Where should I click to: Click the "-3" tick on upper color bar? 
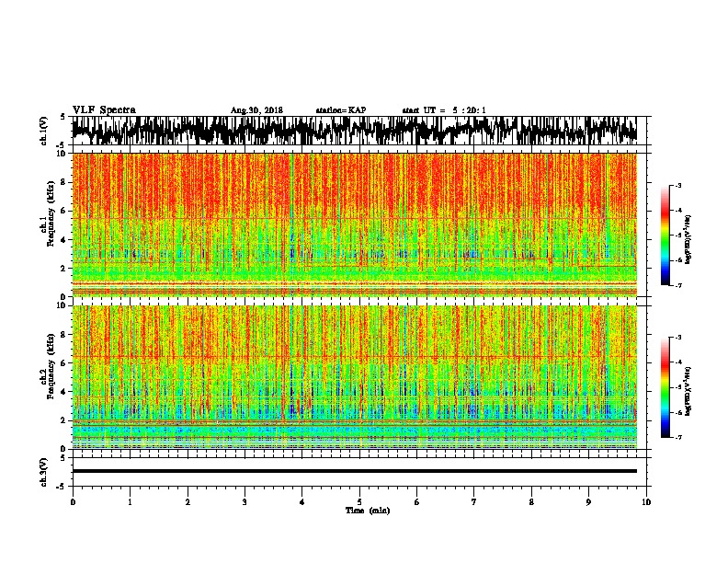[x=678, y=186]
